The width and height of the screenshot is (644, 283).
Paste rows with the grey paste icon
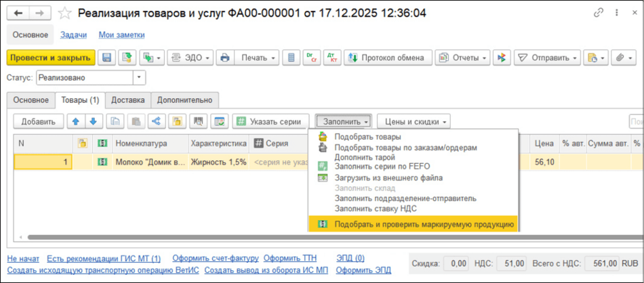point(136,121)
